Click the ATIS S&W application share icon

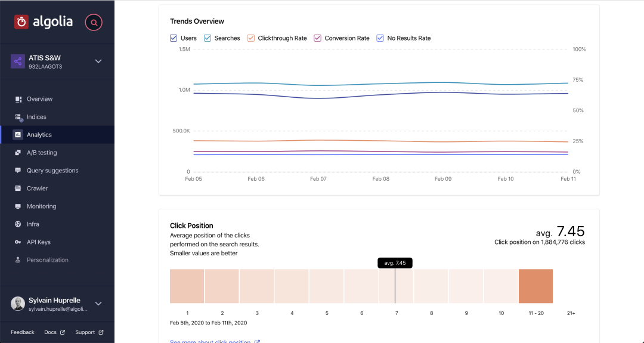coord(18,61)
